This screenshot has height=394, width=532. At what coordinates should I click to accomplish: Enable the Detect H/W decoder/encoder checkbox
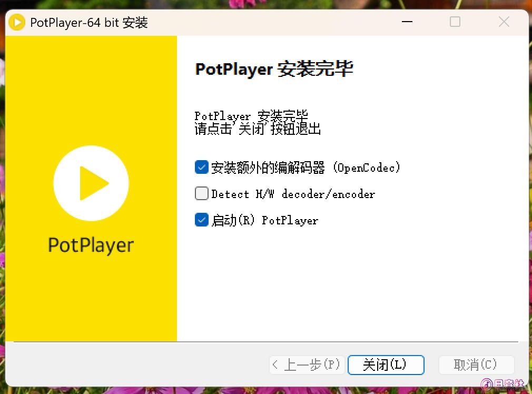(201, 194)
